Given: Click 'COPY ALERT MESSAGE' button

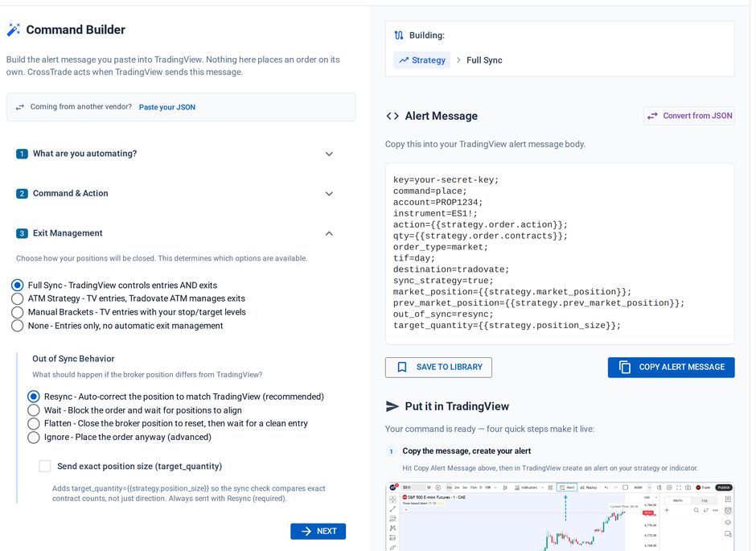Looking at the screenshot, I should tap(671, 368).
